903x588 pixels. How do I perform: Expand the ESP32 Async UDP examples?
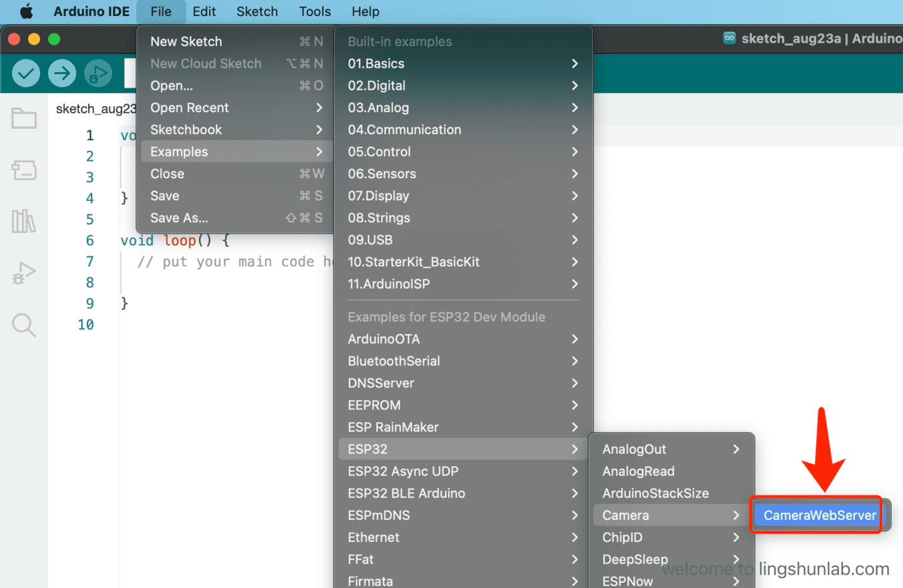click(463, 471)
